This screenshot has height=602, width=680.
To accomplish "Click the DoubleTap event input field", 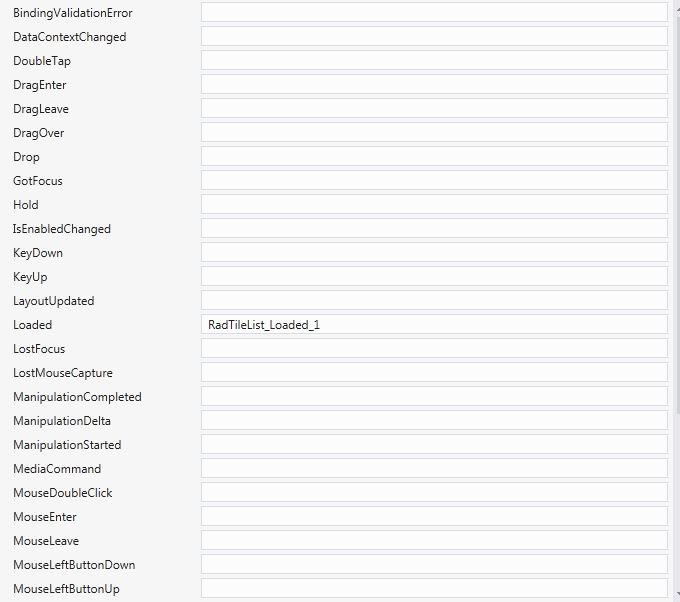I will 434,60.
